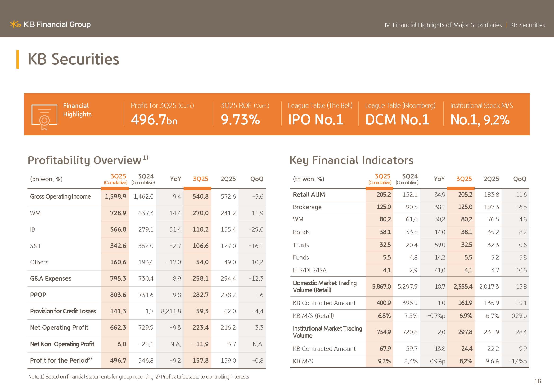Click the Profit for the Period row label

tap(59, 360)
